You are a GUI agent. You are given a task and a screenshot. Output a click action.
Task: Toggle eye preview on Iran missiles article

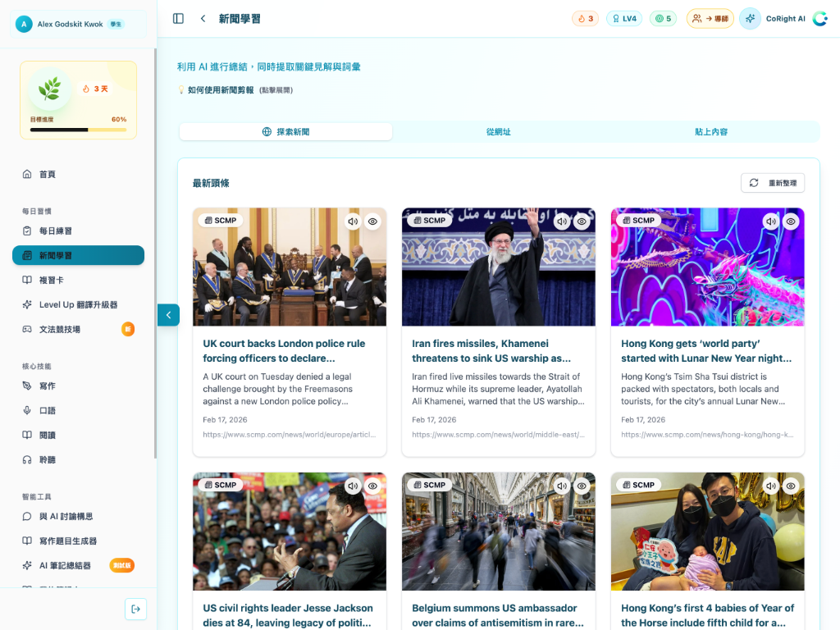(582, 221)
